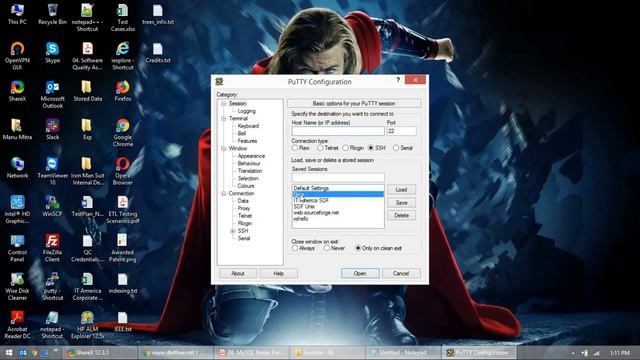Click the Load button
The width and height of the screenshot is (640, 360).
point(401,189)
